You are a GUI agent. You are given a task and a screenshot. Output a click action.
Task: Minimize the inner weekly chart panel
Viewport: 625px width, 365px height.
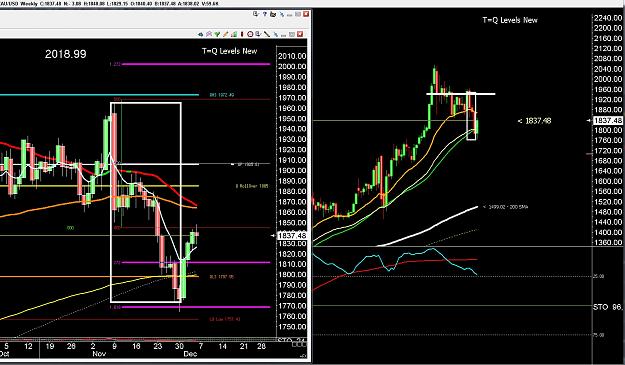(283, 36)
